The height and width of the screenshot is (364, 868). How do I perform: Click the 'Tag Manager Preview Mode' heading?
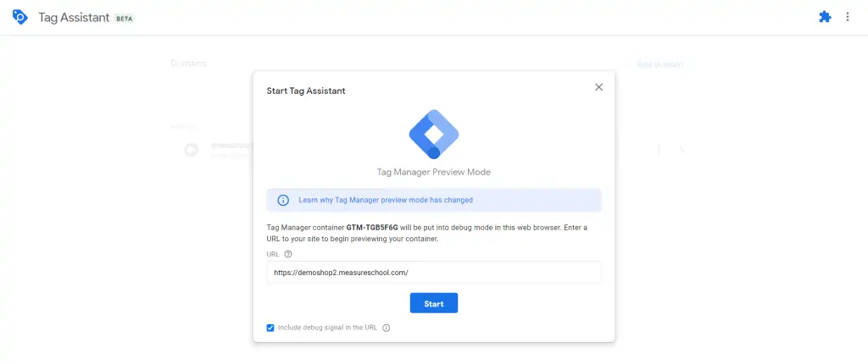(x=434, y=172)
